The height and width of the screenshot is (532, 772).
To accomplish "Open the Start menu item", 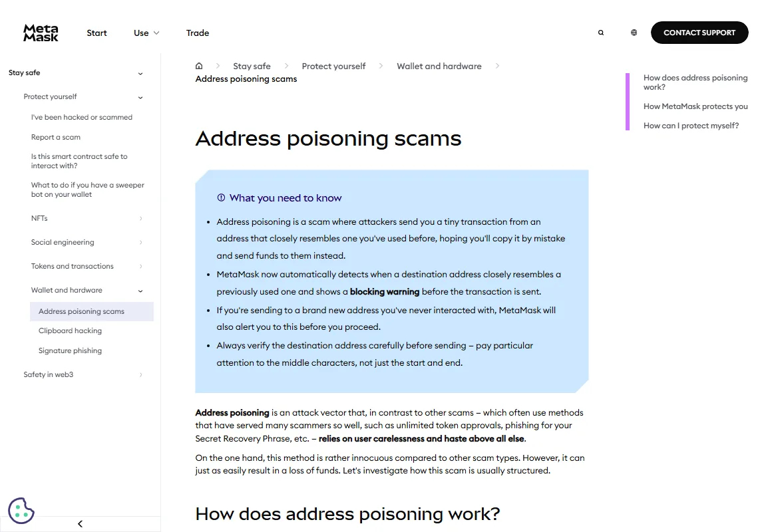I will [96, 33].
